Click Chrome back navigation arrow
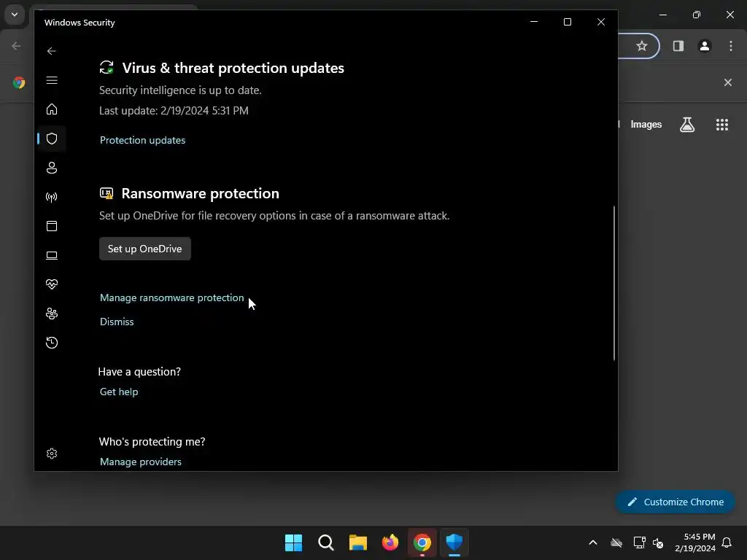The image size is (747, 560). point(16,46)
